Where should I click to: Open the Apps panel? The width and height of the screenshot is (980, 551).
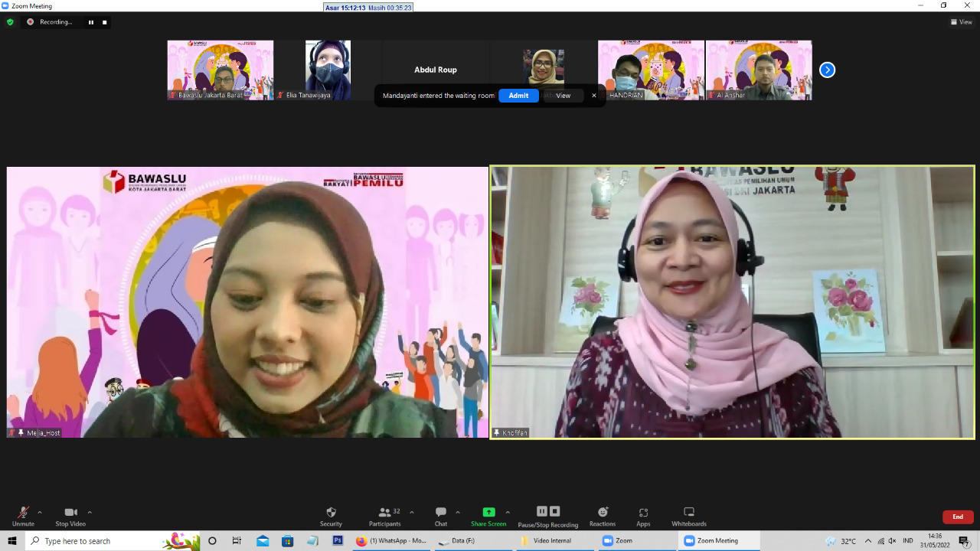pyautogui.click(x=643, y=517)
